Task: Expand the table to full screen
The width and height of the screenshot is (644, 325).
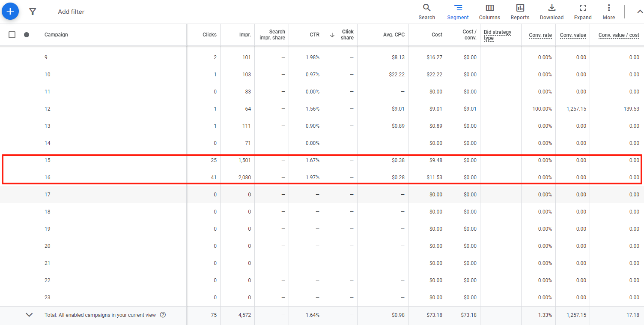Action: pyautogui.click(x=583, y=12)
